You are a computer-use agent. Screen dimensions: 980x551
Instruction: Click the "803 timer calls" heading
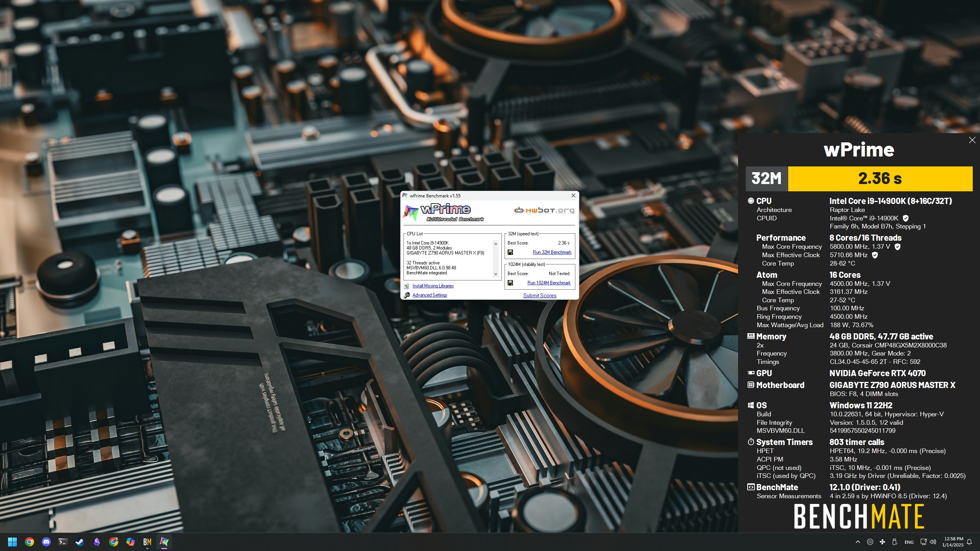(x=857, y=442)
